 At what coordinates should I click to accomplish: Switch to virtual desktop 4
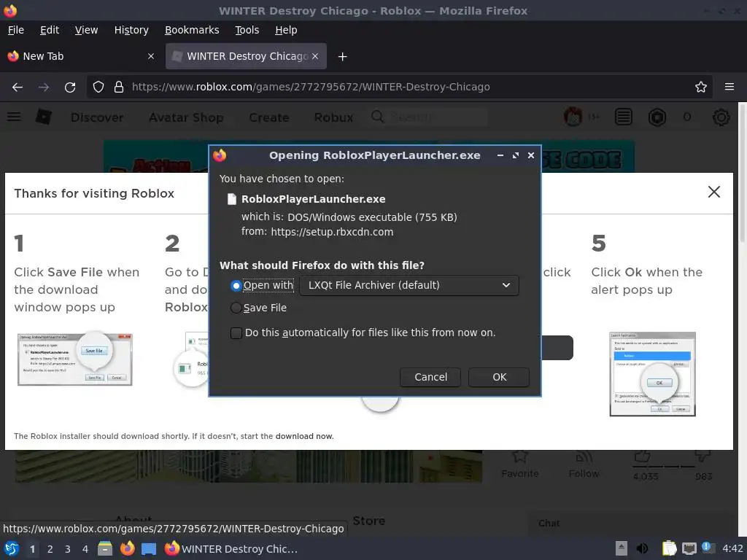point(85,549)
